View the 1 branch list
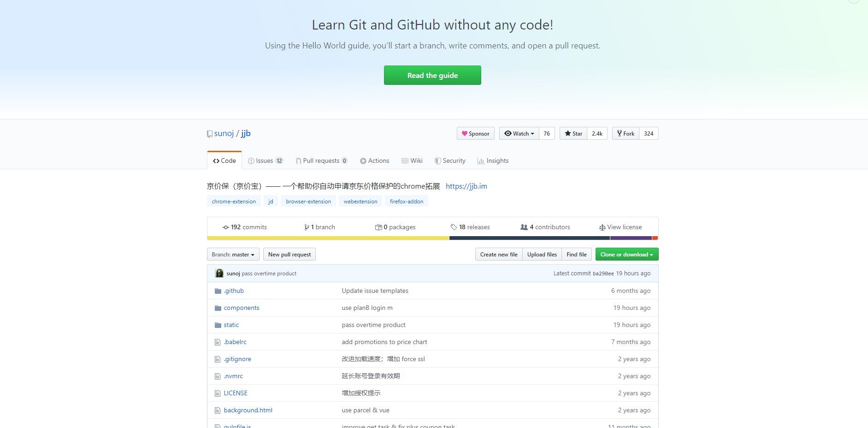 (x=319, y=227)
